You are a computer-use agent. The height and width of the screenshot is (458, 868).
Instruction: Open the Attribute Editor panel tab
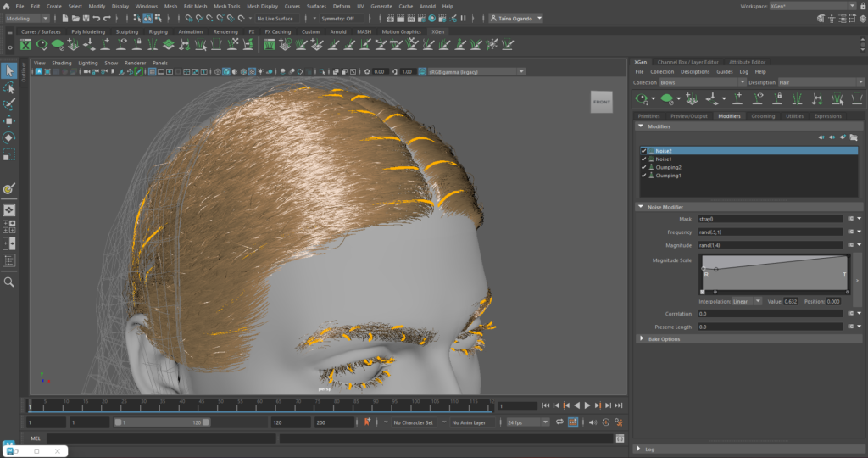click(x=747, y=62)
